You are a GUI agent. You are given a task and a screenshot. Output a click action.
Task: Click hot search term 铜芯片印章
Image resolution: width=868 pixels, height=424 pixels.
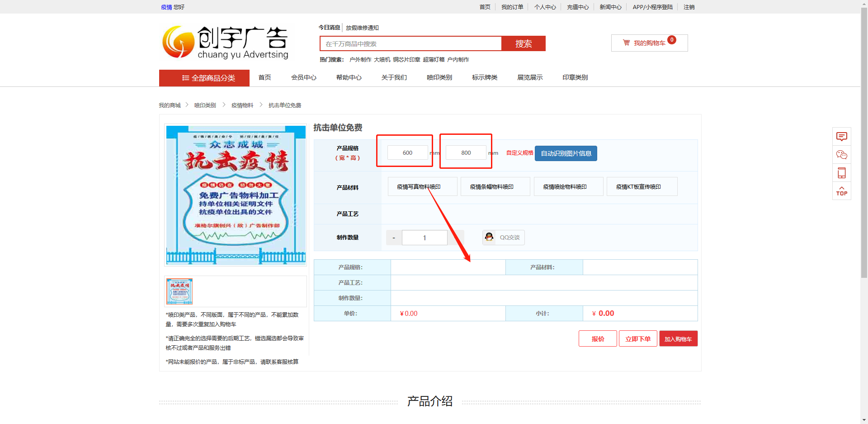point(406,59)
